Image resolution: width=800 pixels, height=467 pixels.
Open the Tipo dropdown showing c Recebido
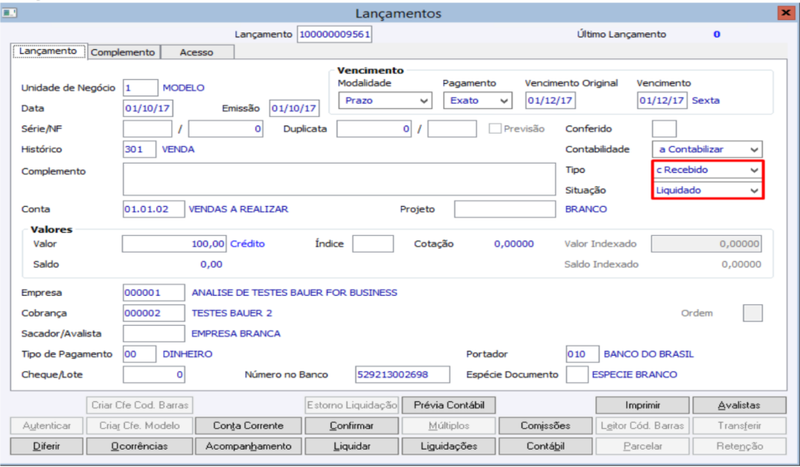707,170
